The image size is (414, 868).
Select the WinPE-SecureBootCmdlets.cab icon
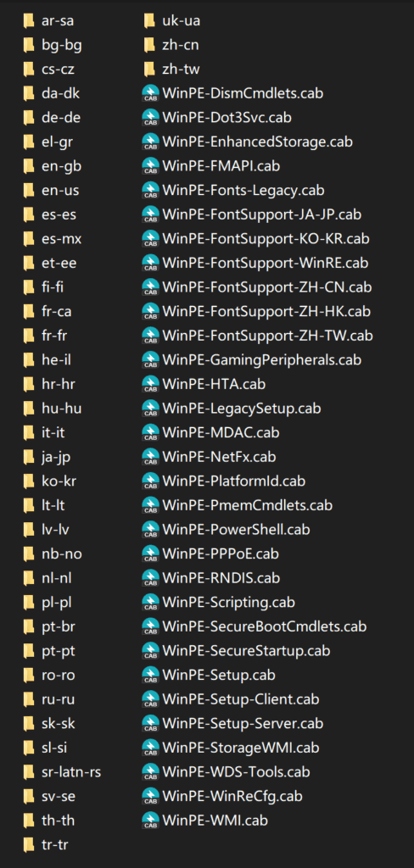pyautogui.click(x=150, y=626)
